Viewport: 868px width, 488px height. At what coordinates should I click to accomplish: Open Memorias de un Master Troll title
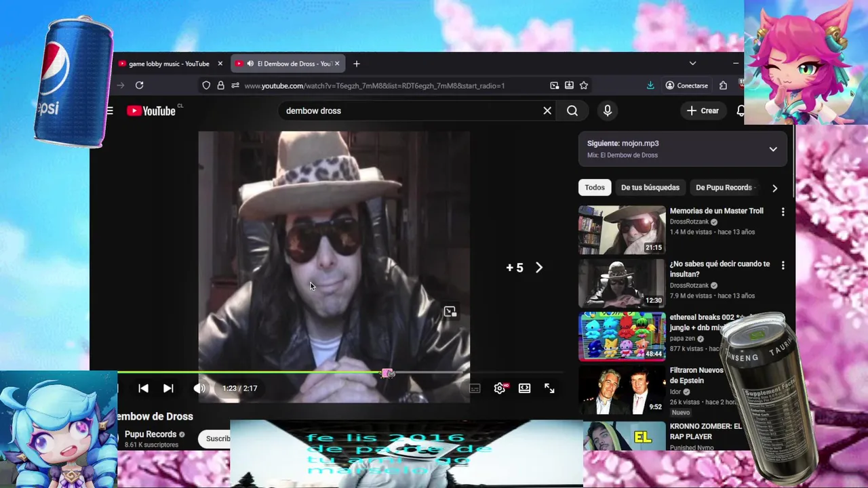pos(717,211)
